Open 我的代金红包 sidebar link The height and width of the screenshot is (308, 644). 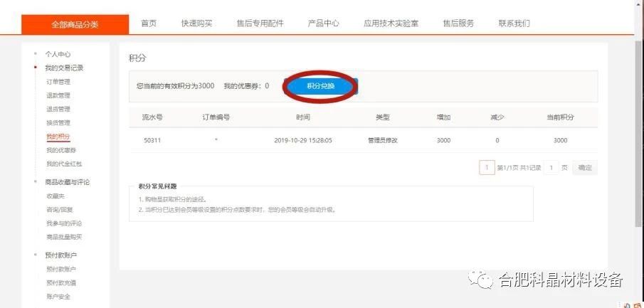pos(64,164)
